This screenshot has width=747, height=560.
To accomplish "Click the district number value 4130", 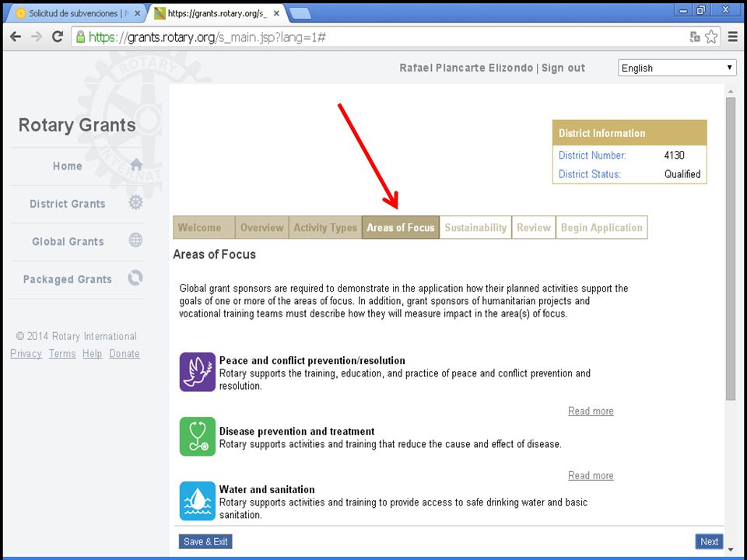I will 674,156.
